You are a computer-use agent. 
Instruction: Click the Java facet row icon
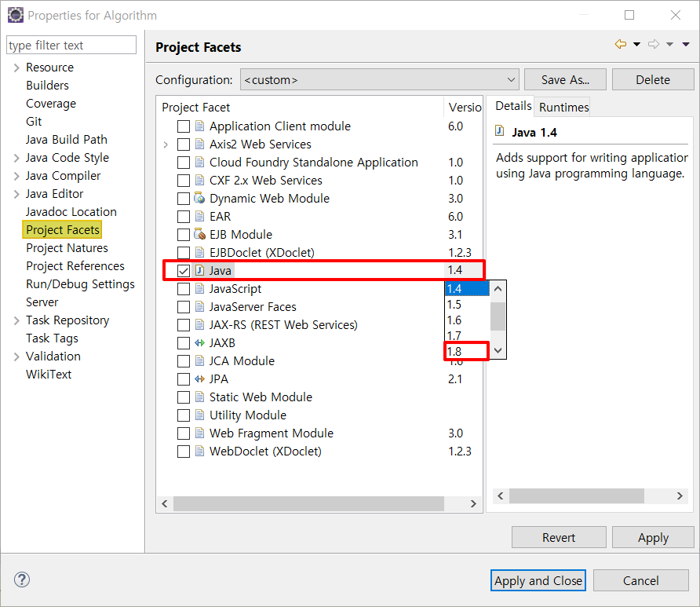click(x=199, y=270)
